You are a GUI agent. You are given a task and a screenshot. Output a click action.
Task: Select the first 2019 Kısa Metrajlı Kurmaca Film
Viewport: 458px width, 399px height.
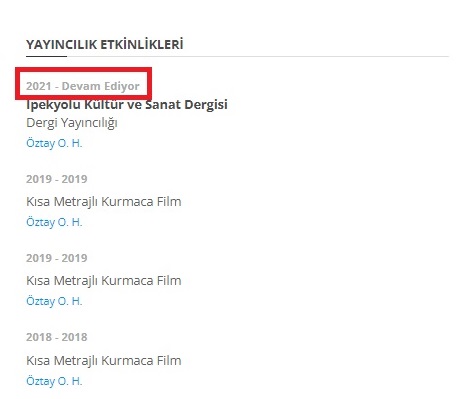coord(104,202)
